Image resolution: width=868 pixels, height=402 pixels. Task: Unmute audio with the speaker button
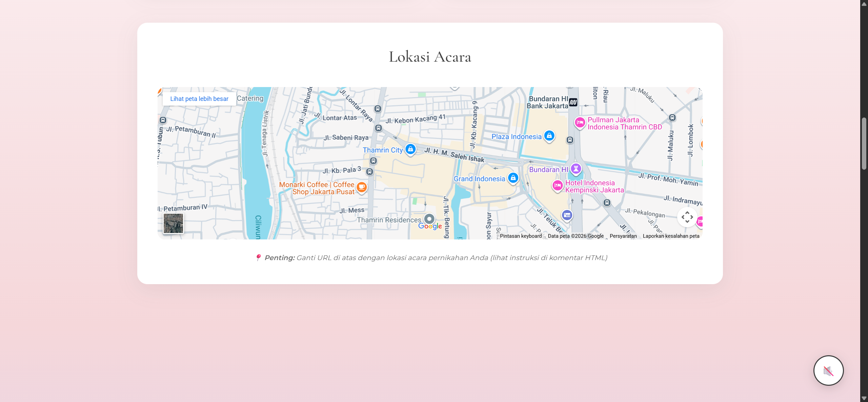click(828, 371)
